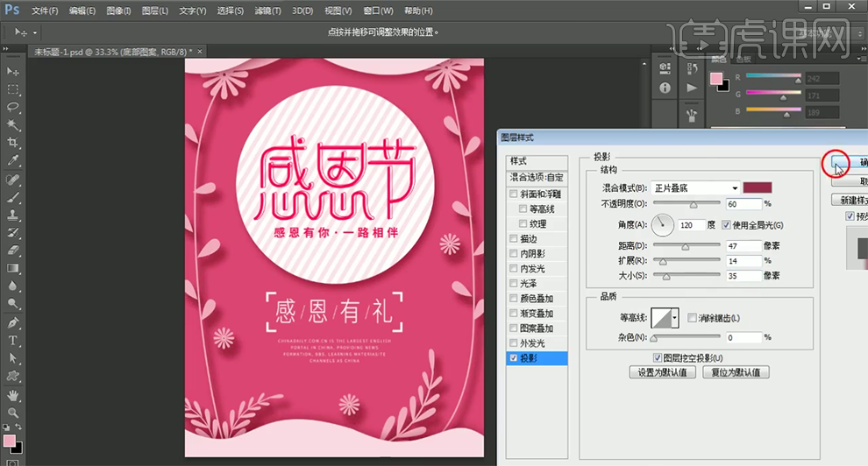Image resolution: width=868 pixels, height=466 pixels.
Task: Click the Actions panel play icon
Action: point(692,88)
